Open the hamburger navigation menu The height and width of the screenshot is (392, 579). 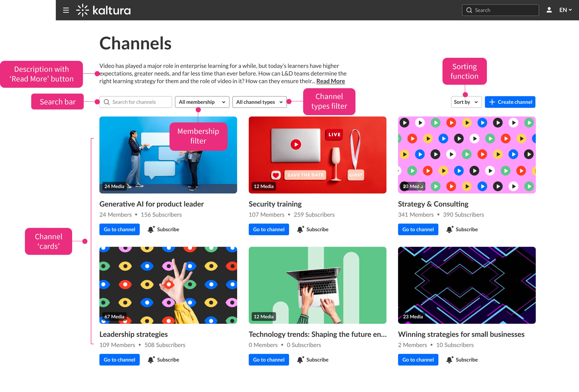click(x=66, y=10)
